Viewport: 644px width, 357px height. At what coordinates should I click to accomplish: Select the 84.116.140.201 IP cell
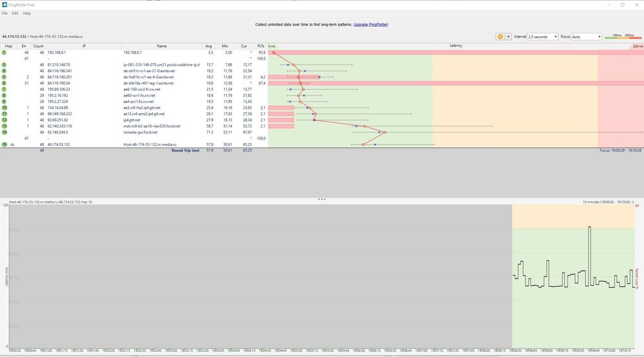(59, 77)
